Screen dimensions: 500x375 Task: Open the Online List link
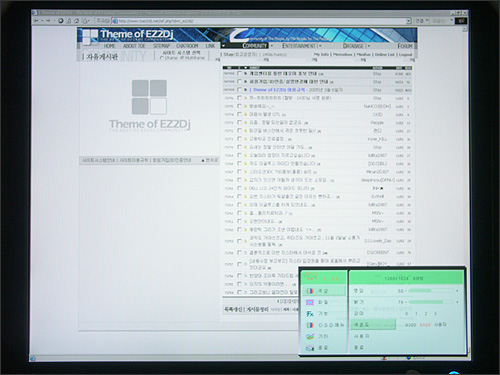pyautogui.click(x=385, y=54)
